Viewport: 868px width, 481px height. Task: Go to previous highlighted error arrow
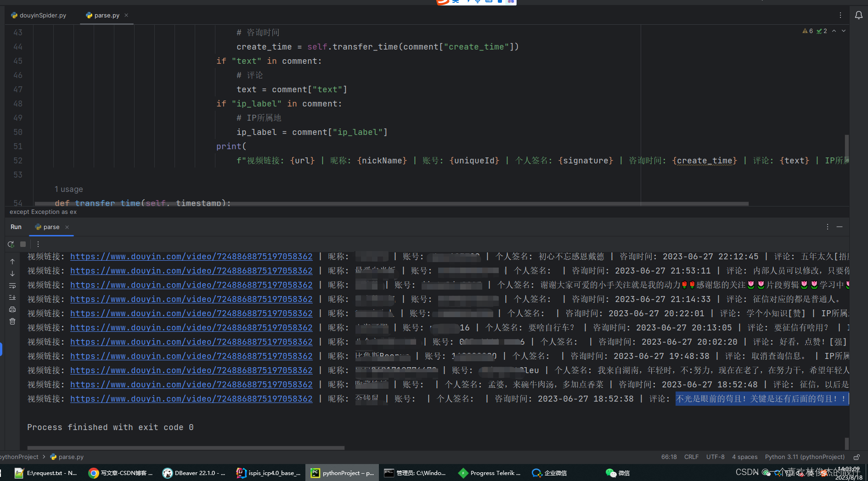pos(834,31)
